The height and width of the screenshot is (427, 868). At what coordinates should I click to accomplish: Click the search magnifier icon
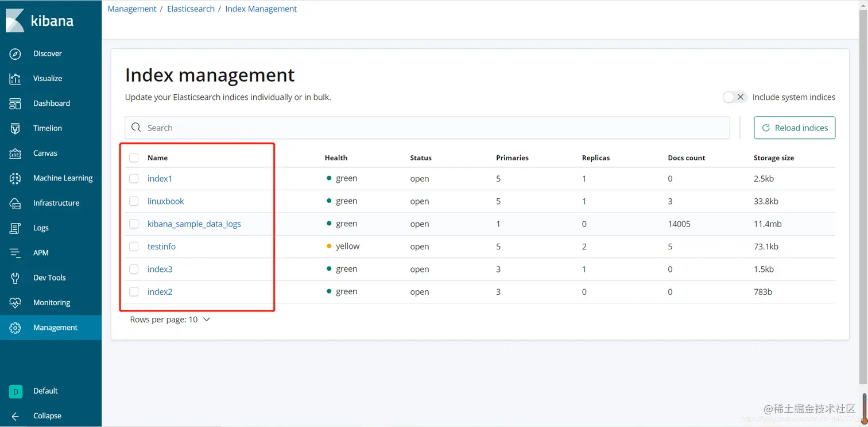coord(136,128)
